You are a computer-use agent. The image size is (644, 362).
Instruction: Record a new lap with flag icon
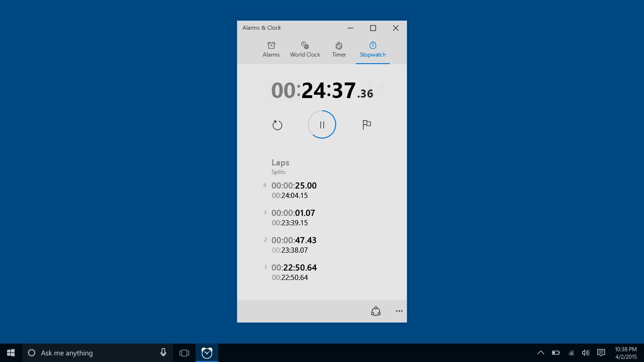coord(366,124)
